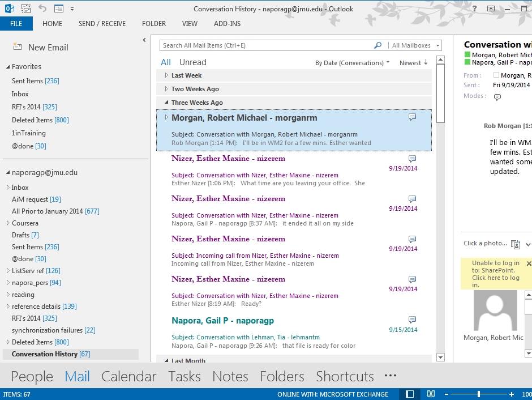Screen dimensions: 532x400
Task: Expand the reference details folder
Action: [8, 307]
